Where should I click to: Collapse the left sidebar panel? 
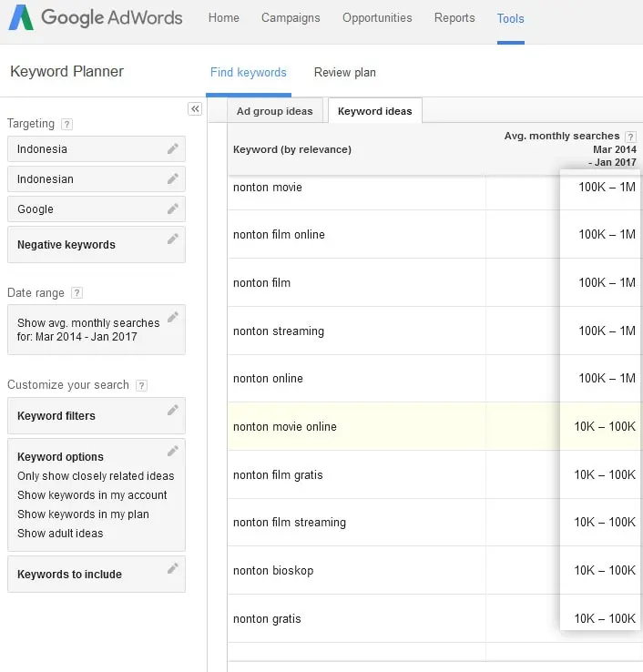(195, 109)
